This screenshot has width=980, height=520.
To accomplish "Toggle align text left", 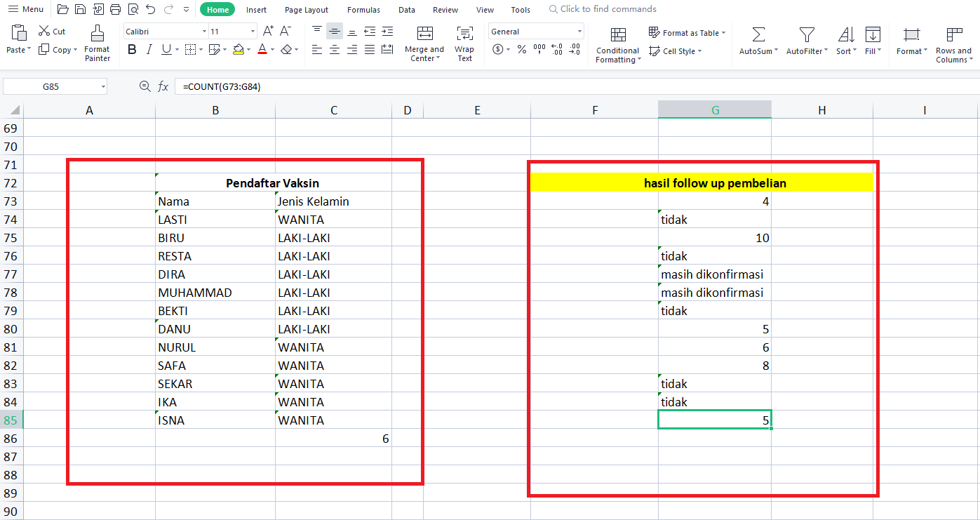I will tap(317, 49).
